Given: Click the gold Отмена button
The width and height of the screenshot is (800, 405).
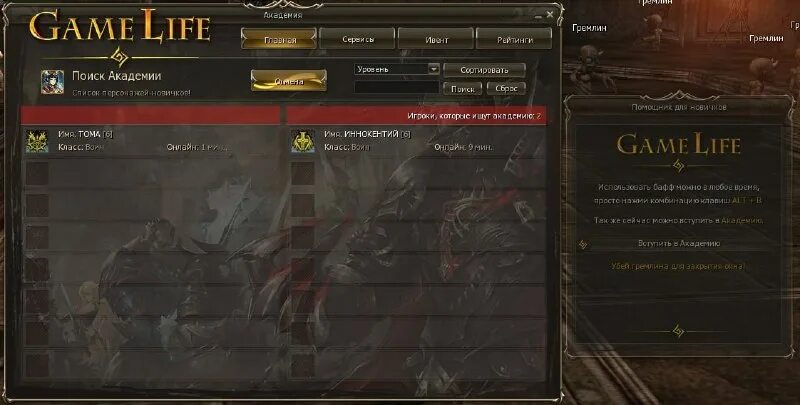Looking at the screenshot, I should pos(289,81).
